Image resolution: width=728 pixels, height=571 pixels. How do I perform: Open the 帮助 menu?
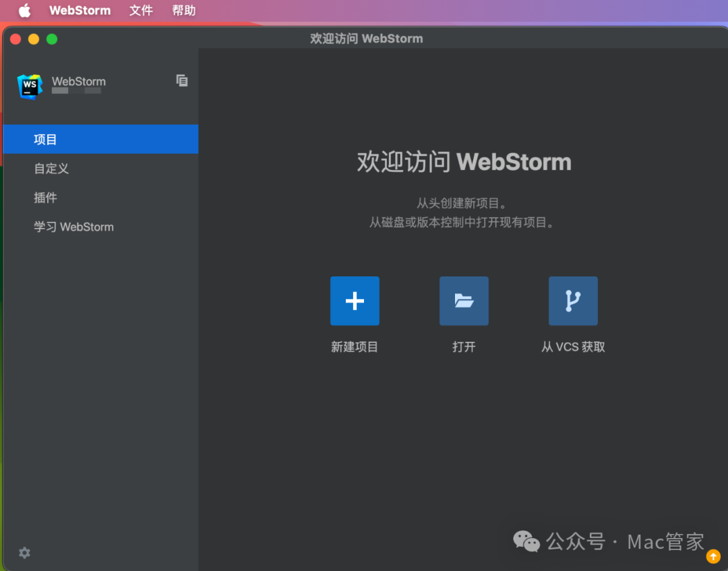pyautogui.click(x=184, y=10)
